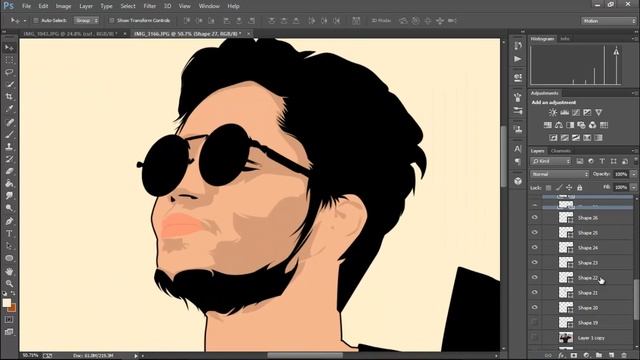
Task: Select the Brush tool
Action: coord(9,134)
